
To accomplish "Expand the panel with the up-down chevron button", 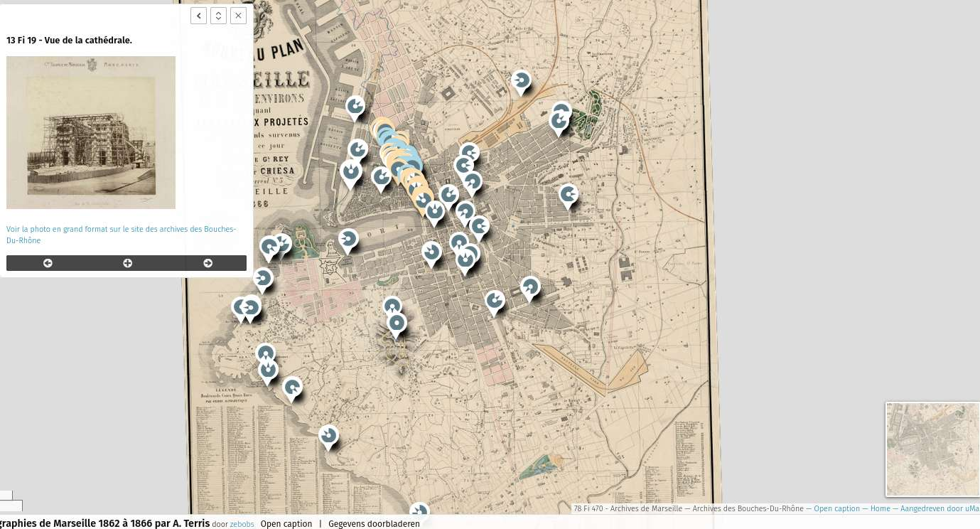I will [218, 16].
